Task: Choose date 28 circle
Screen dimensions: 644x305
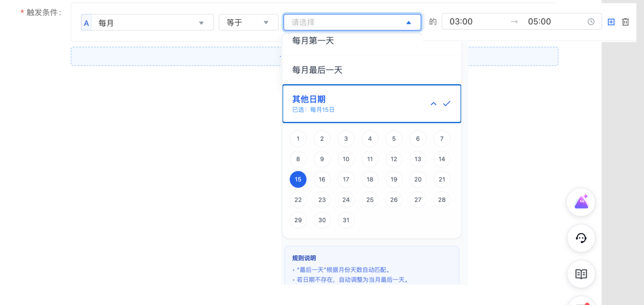Action: coord(442,200)
